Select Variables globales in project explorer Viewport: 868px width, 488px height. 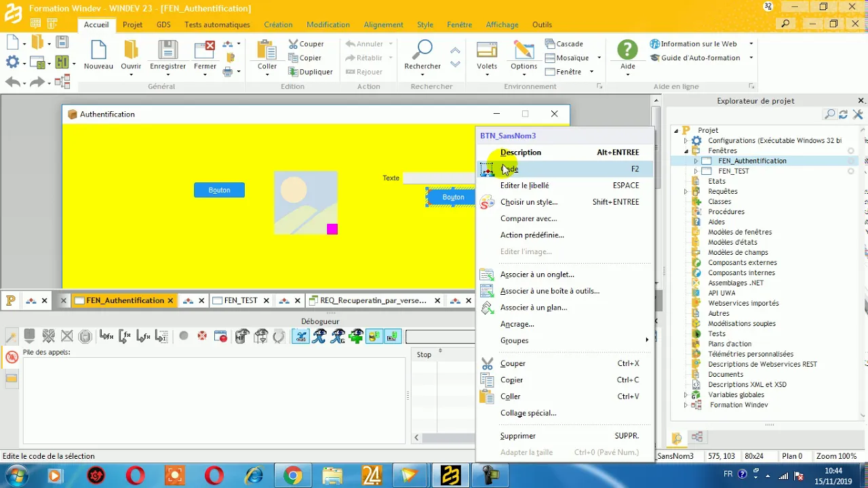point(736,394)
